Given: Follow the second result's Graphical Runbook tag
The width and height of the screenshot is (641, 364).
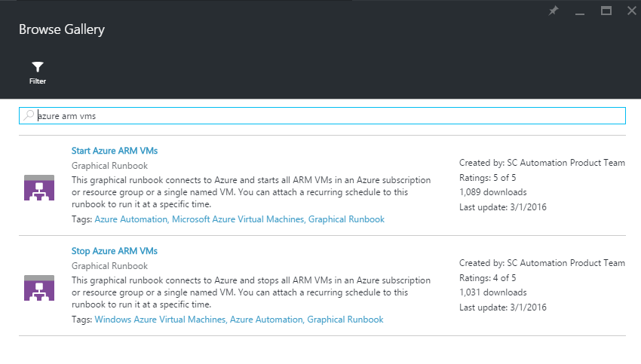Looking at the screenshot, I should click(x=345, y=320).
